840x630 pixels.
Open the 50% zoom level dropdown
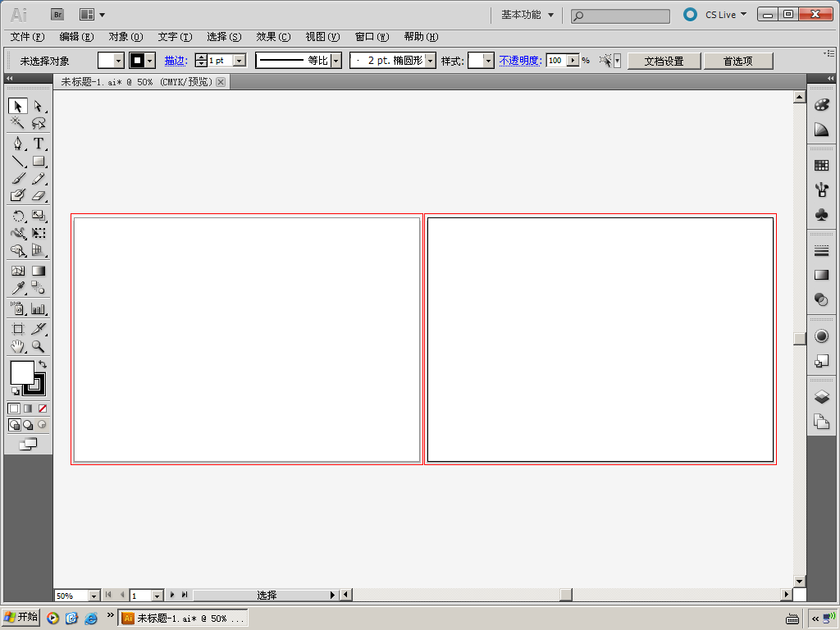pyautogui.click(x=94, y=596)
